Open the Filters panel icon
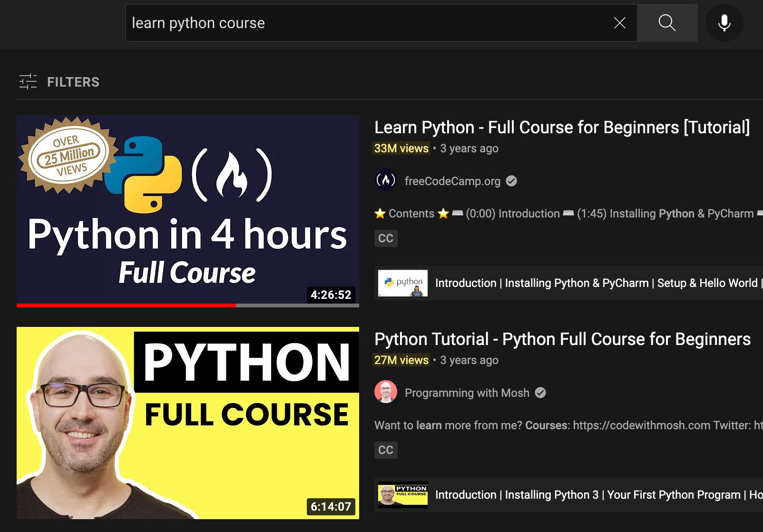The image size is (763, 532). [x=28, y=81]
